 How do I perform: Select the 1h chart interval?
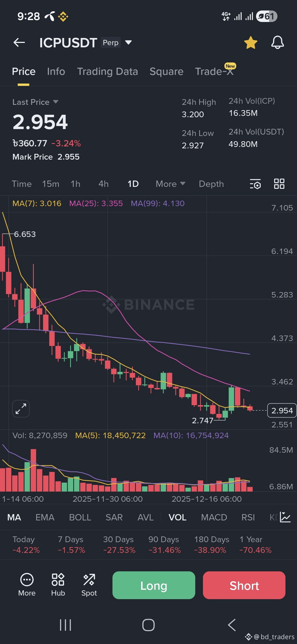tap(76, 184)
